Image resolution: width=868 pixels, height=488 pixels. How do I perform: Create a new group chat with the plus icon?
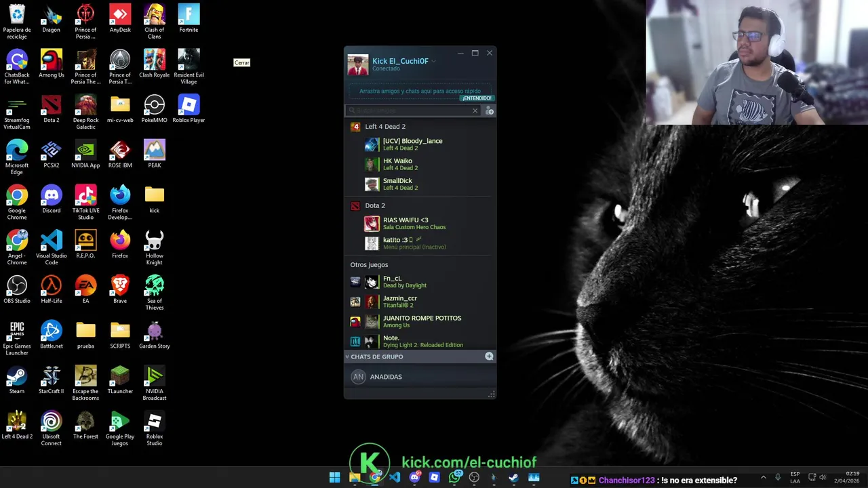(489, 356)
